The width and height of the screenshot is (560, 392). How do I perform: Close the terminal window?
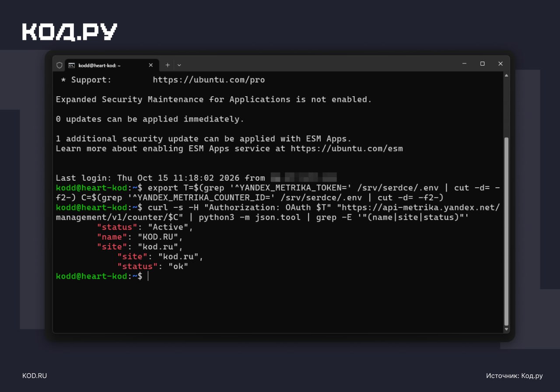[500, 64]
